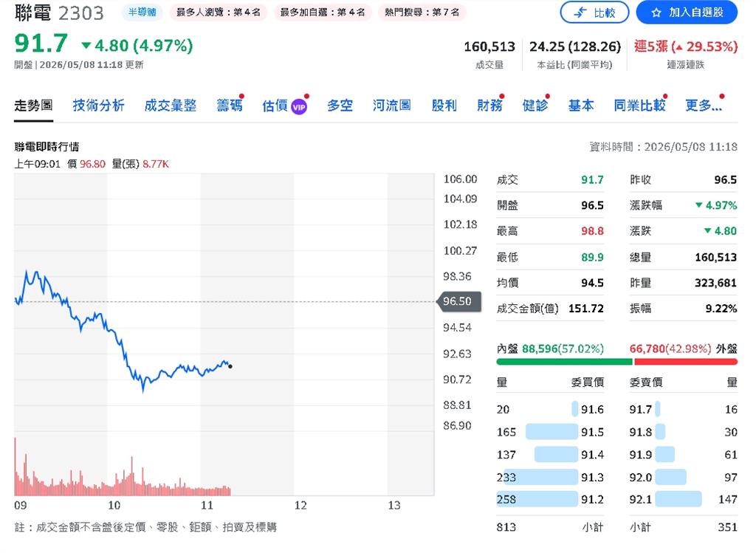
Task: Click the 內盤 figure 88,596(57.02%)
Action: coord(563,348)
